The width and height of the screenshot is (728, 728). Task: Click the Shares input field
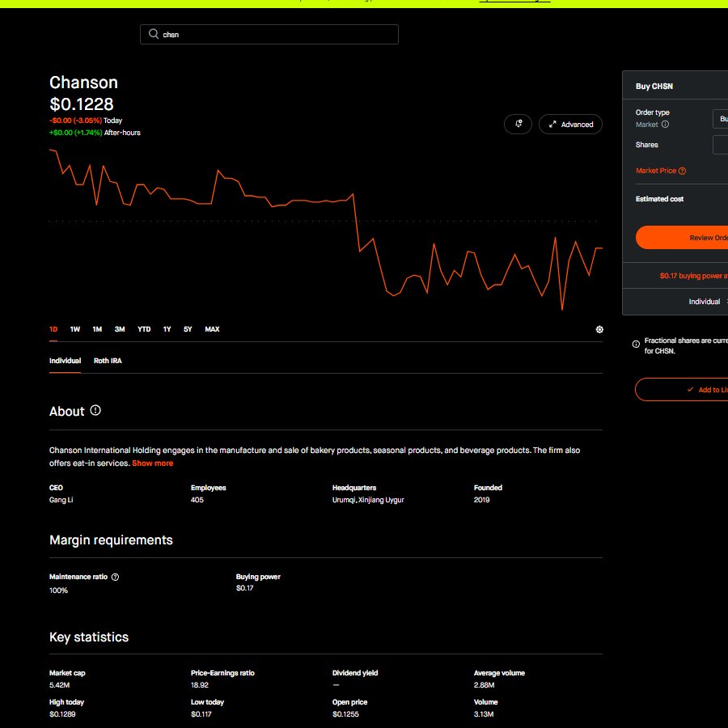[720, 145]
